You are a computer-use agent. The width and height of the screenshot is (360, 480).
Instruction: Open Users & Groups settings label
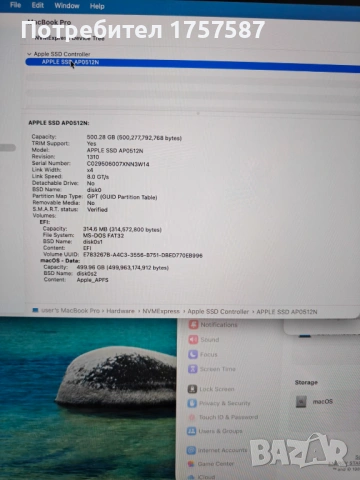pyautogui.click(x=220, y=431)
